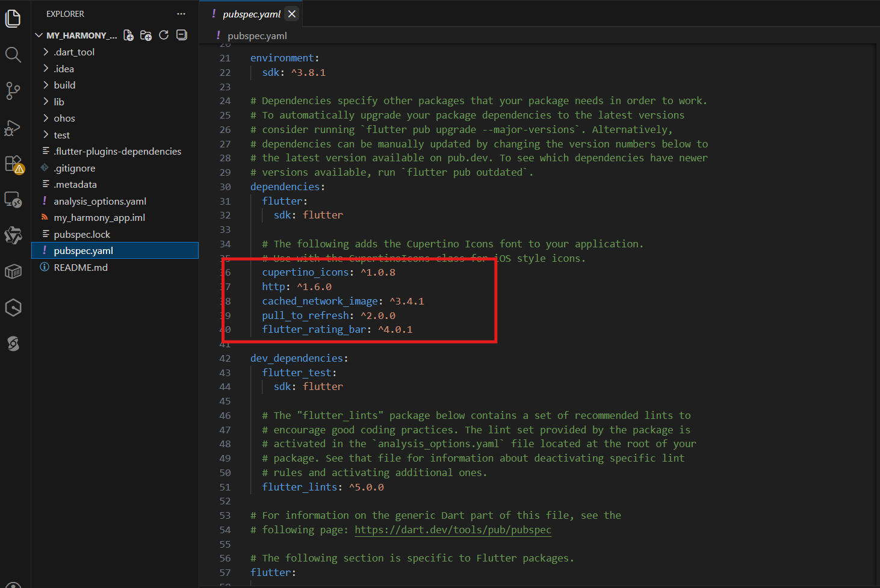Click the dev_dependencies key

(x=297, y=358)
